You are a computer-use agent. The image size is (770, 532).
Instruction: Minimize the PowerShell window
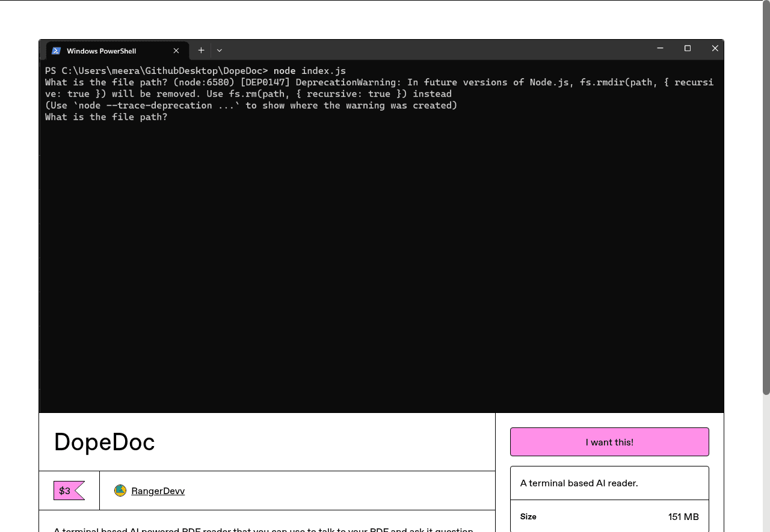click(x=660, y=49)
